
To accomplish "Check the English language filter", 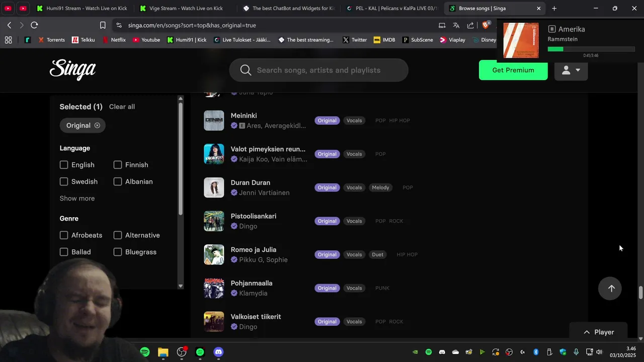I will point(64,165).
